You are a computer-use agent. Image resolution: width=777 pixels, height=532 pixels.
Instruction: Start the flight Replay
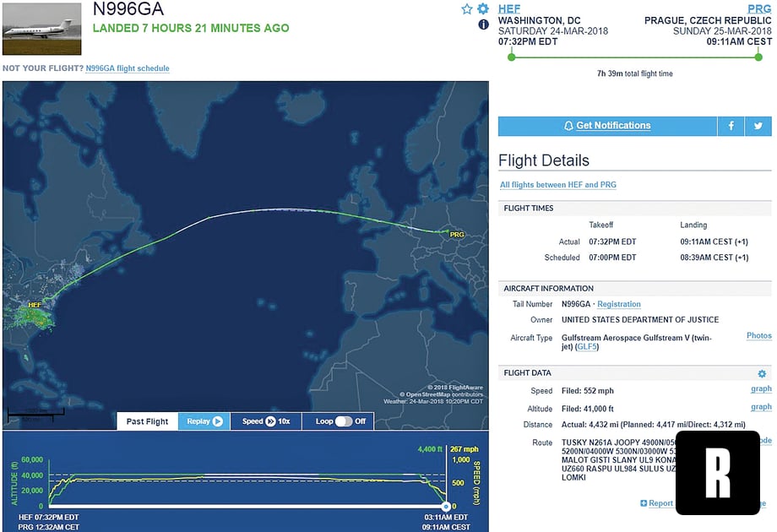204,421
